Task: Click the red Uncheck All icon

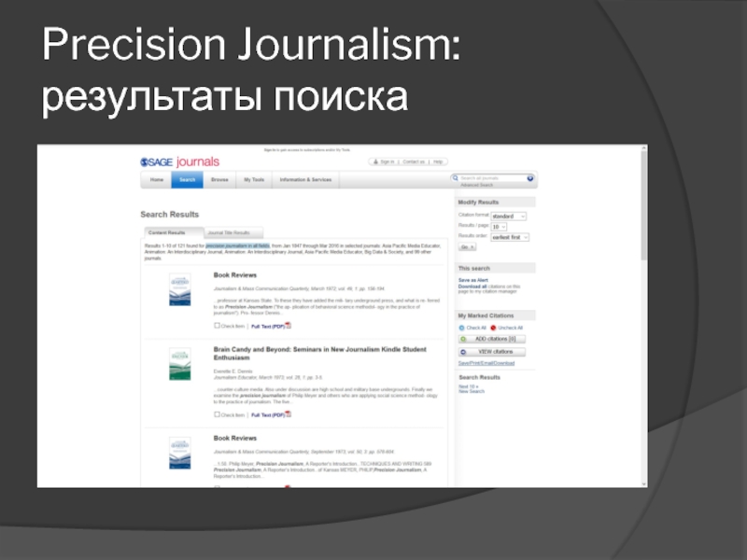Action: 494,328
